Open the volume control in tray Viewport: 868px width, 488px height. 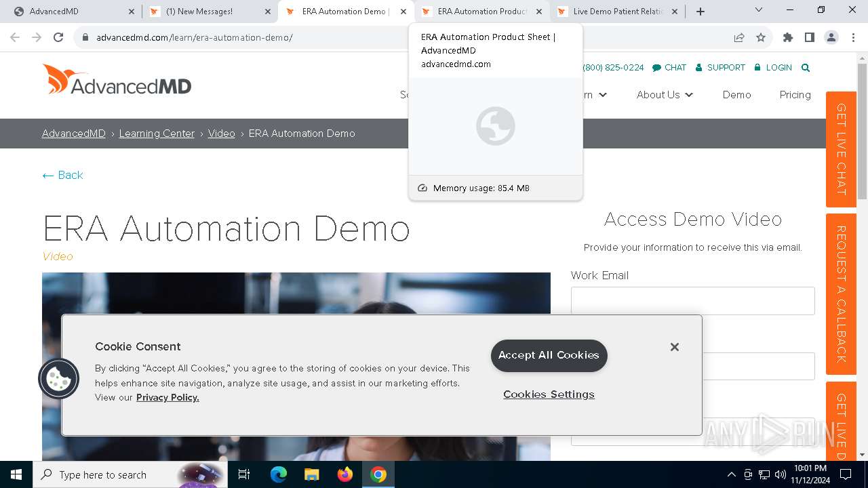coord(781,474)
